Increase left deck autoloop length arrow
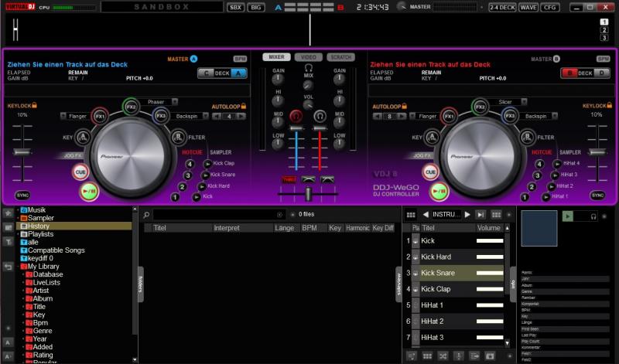 [x=241, y=117]
